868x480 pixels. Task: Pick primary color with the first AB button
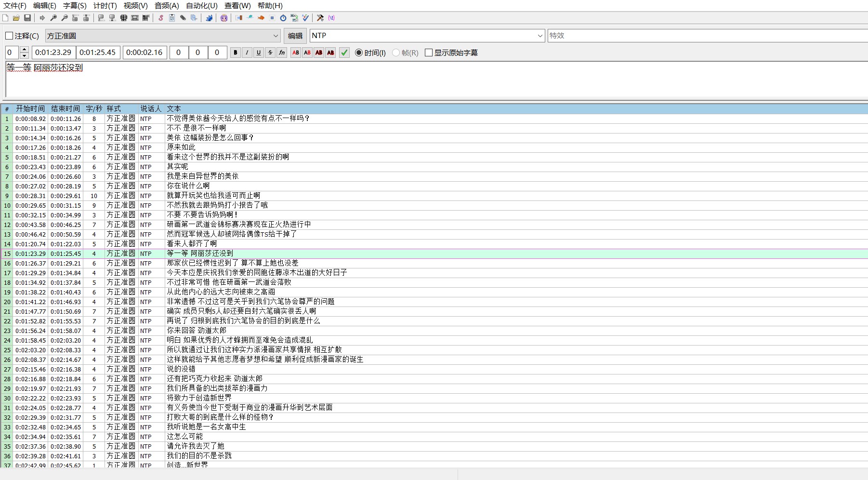point(296,53)
